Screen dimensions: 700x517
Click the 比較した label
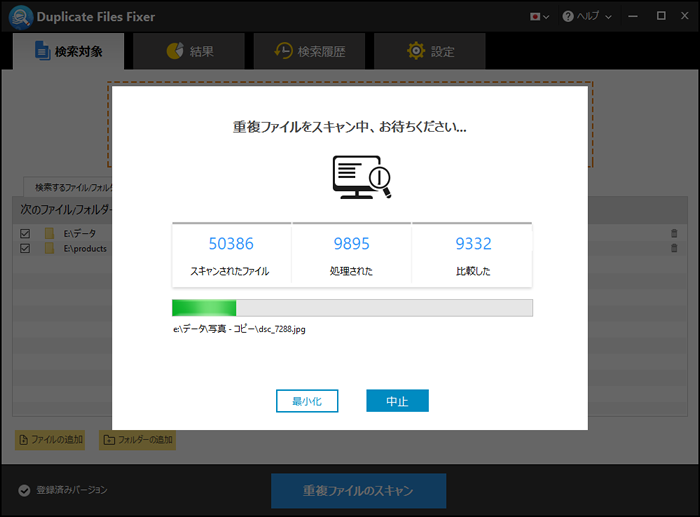[x=473, y=271]
